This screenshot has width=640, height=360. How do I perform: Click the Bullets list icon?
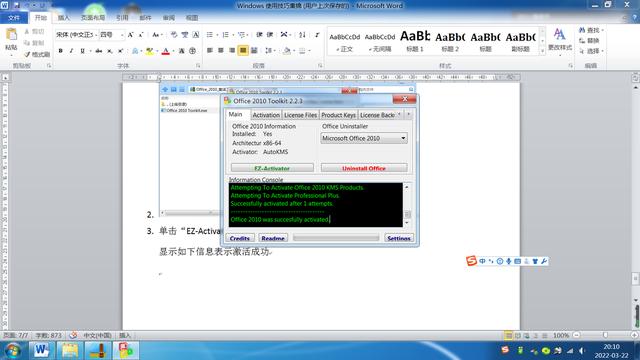(x=210, y=35)
